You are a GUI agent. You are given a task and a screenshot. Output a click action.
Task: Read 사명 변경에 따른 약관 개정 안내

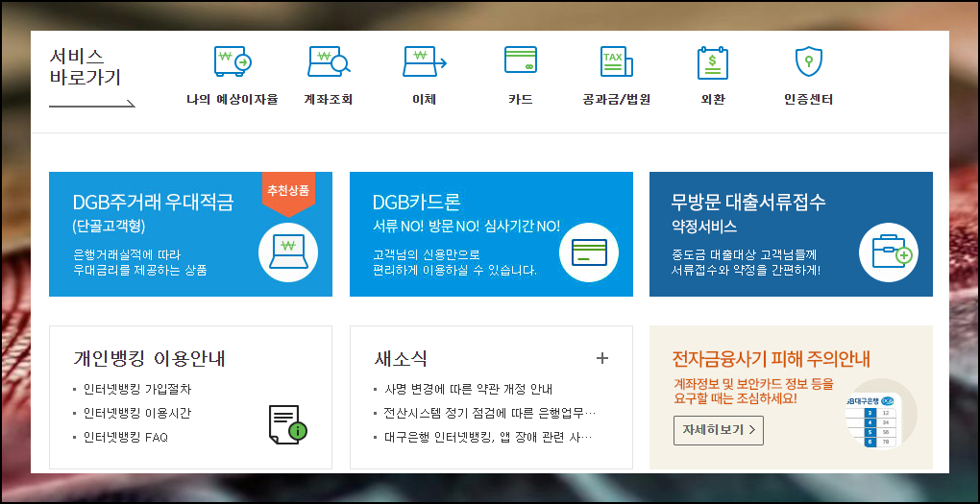pos(469,389)
